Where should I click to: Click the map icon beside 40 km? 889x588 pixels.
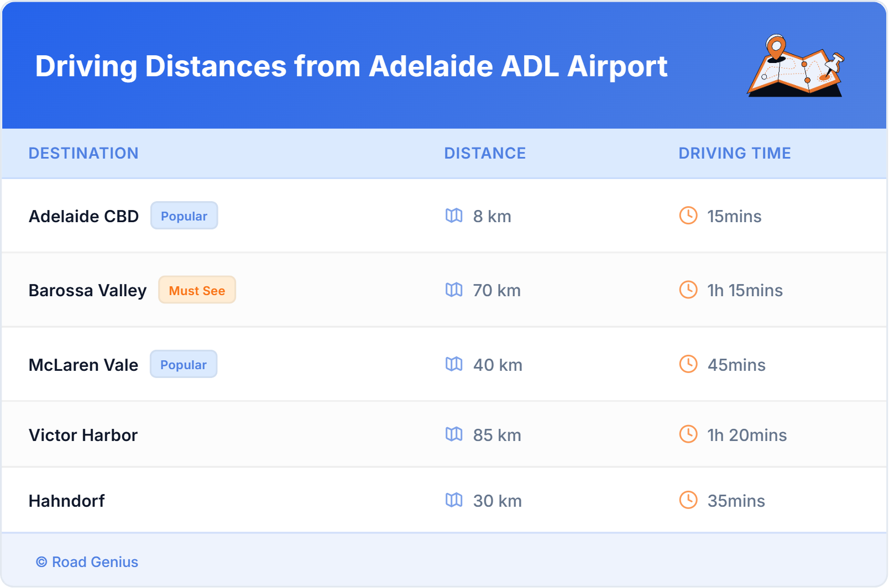tap(454, 364)
